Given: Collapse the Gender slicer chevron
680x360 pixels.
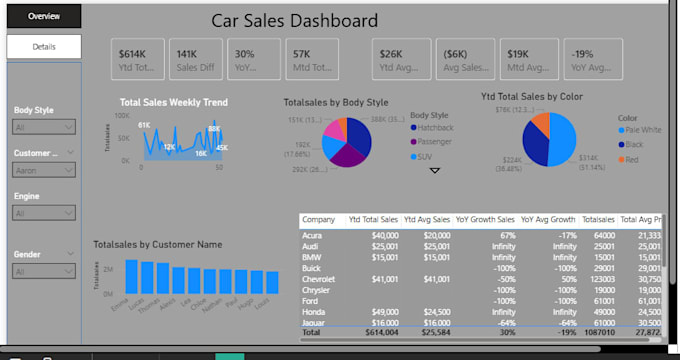Looking at the screenshot, I should coord(70,254).
